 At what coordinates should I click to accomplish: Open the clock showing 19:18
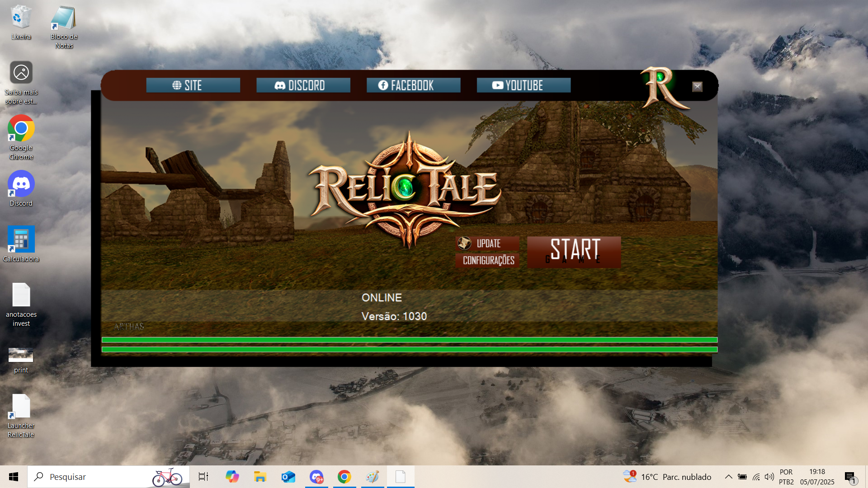[x=817, y=477]
